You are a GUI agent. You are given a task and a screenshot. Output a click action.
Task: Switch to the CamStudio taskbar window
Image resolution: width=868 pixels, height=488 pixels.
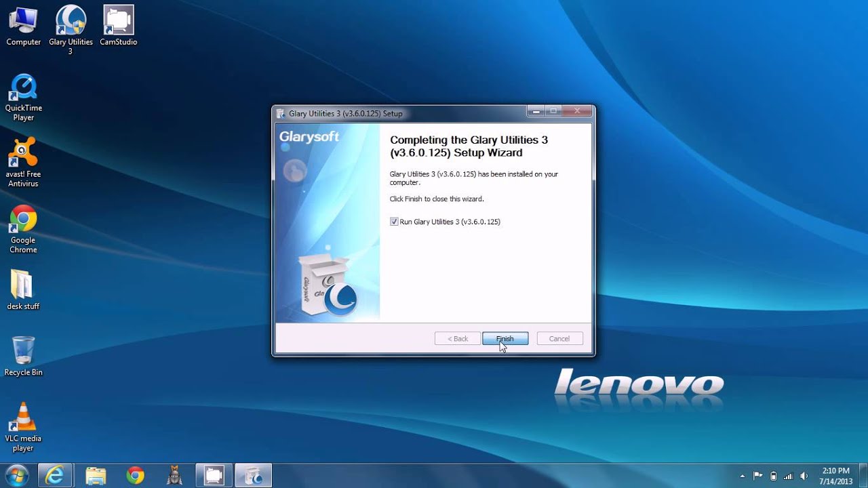click(214, 476)
